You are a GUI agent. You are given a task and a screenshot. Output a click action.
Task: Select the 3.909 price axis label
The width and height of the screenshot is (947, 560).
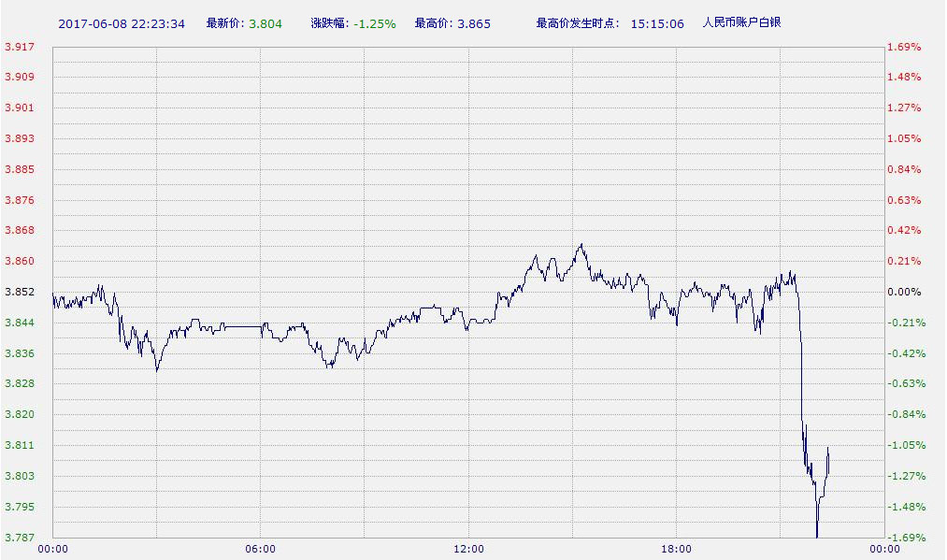pyautogui.click(x=20, y=77)
